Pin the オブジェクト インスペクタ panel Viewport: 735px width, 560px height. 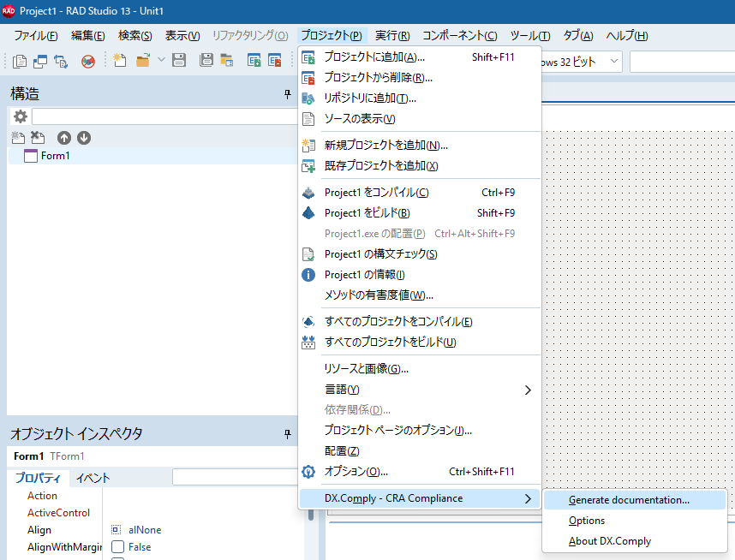click(x=288, y=434)
